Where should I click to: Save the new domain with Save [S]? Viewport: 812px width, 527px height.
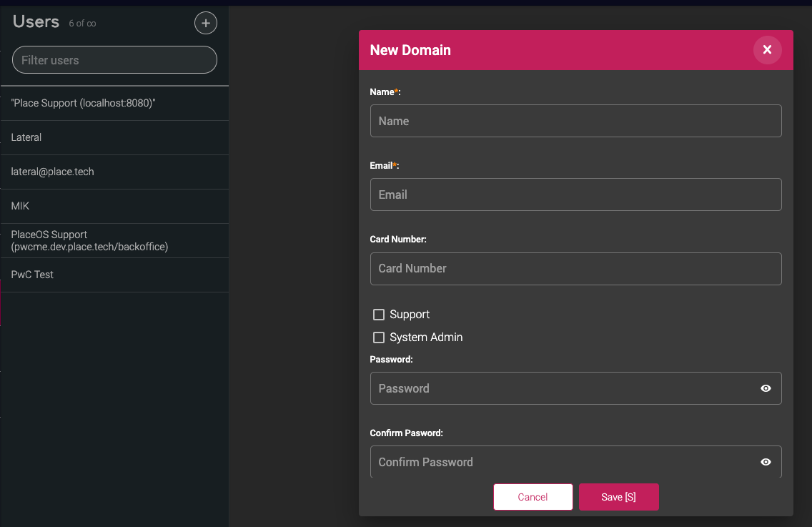pyautogui.click(x=618, y=496)
